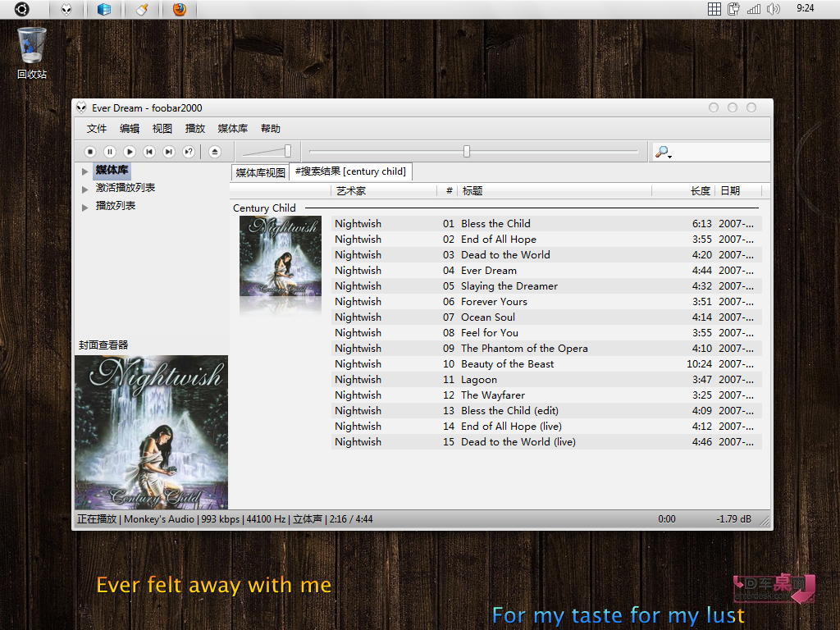Select track 15 Dead to the World (live)
Screen dimensions: 840x630
(546, 441)
